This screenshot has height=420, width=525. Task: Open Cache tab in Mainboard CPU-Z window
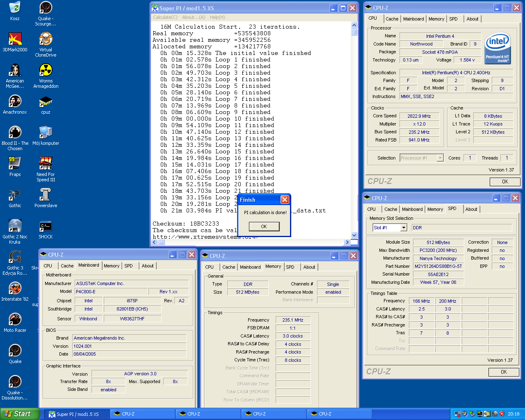click(x=67, y=266)
